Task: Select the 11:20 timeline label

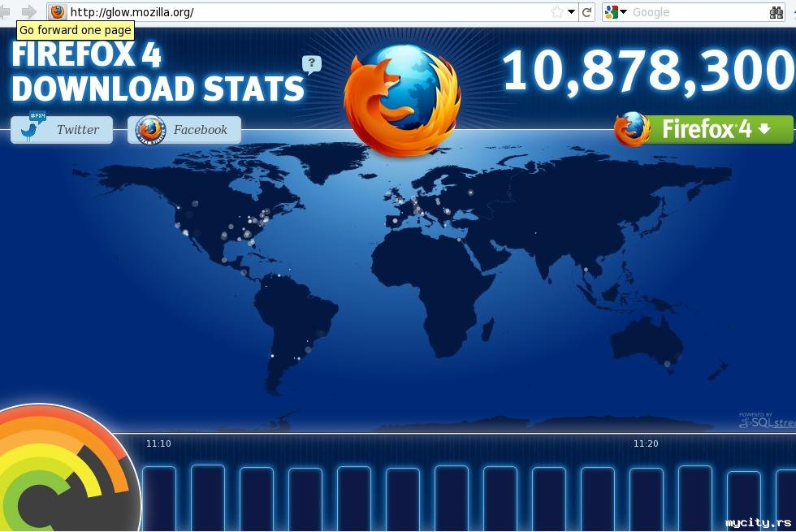Action: tap(646, 443)
